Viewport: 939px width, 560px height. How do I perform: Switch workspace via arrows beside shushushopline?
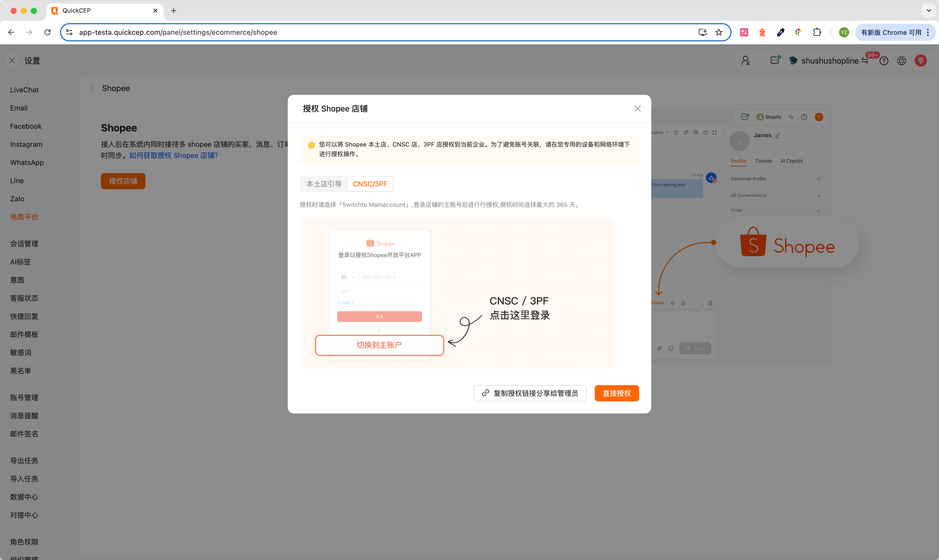point(865,61)
